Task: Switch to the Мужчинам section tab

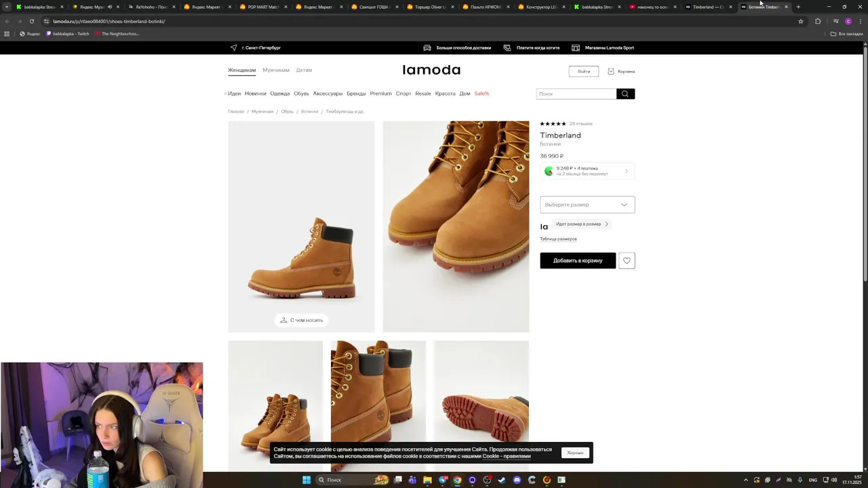Action: [x=276, y=70]
